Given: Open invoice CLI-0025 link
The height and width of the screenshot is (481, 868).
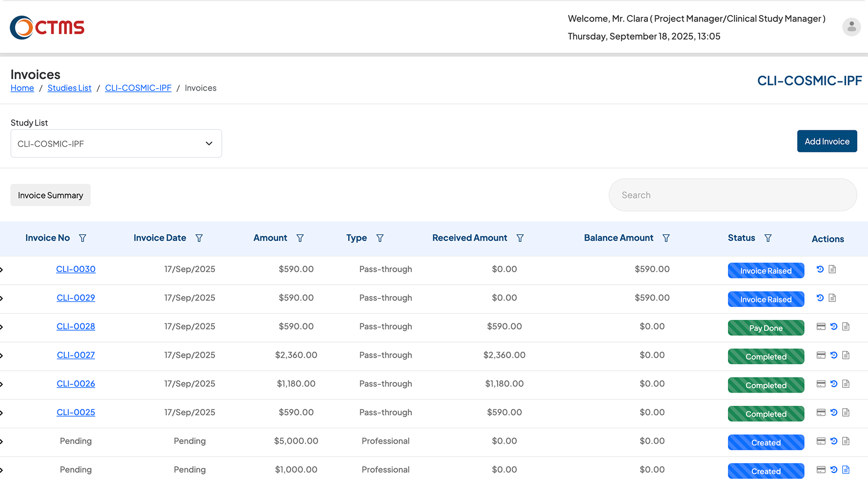Looking at the screenshot, I should 76,412.
